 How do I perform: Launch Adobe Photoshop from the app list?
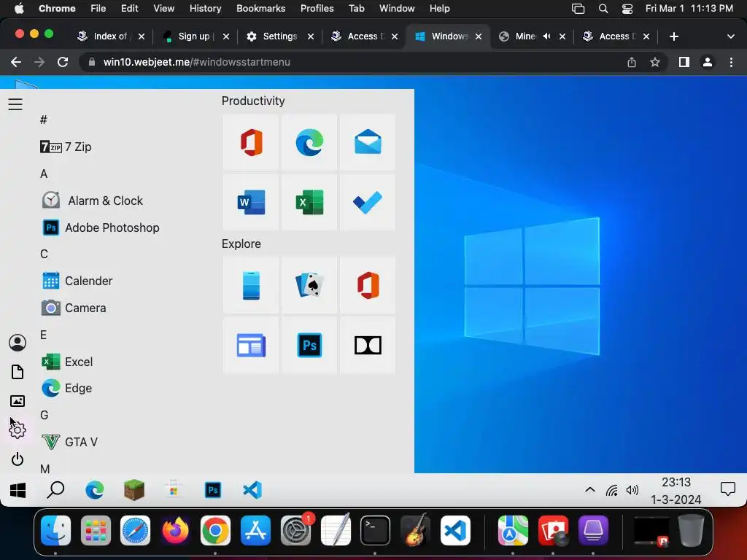101,227
